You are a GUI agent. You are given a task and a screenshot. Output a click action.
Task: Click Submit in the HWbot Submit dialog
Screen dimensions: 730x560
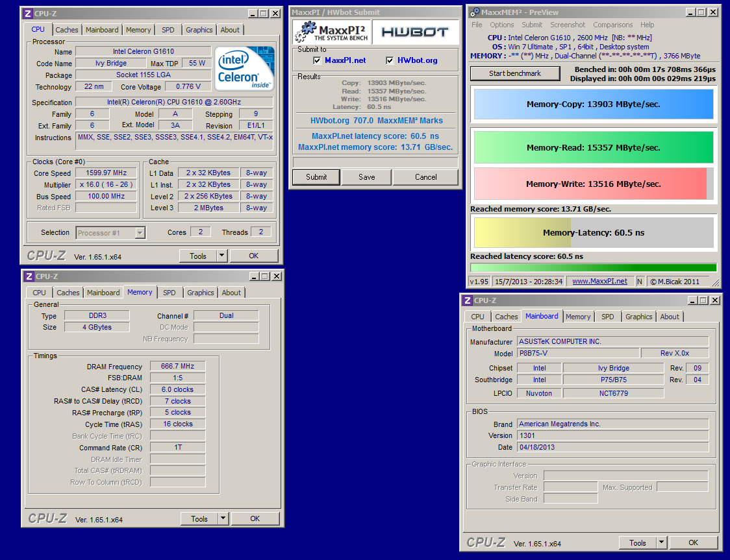[x=316, y=177]
